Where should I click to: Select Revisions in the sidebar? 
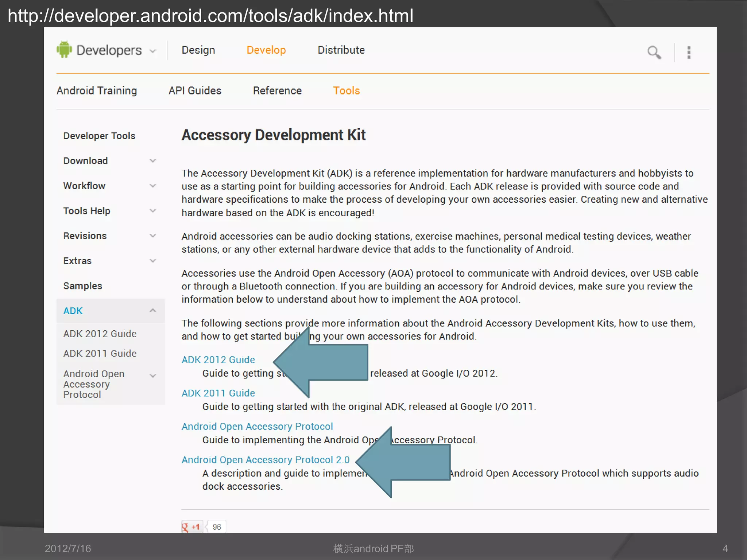[85, 236]
